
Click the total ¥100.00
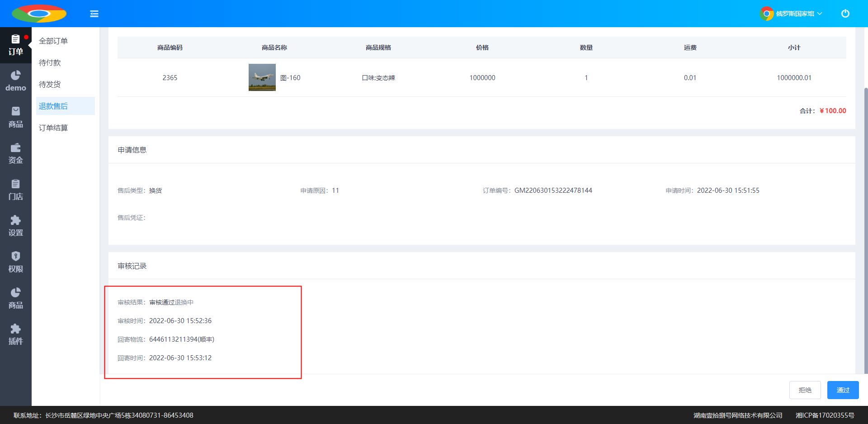(833, 111)
